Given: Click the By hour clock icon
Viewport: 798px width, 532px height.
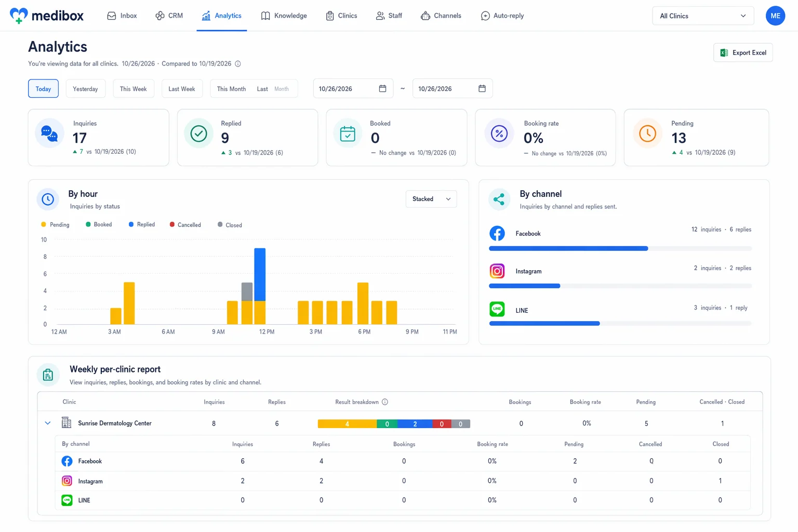Looking at the screenshot, I should (48, 199).
